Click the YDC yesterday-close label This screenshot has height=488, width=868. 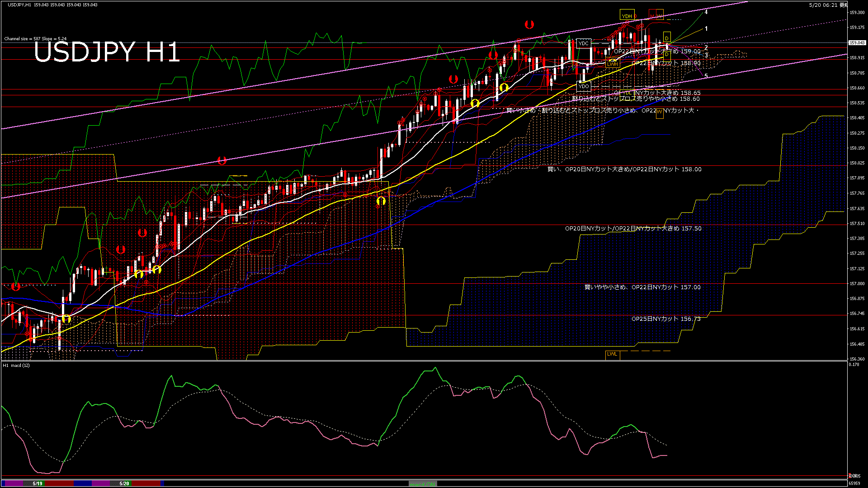point(584,43)
